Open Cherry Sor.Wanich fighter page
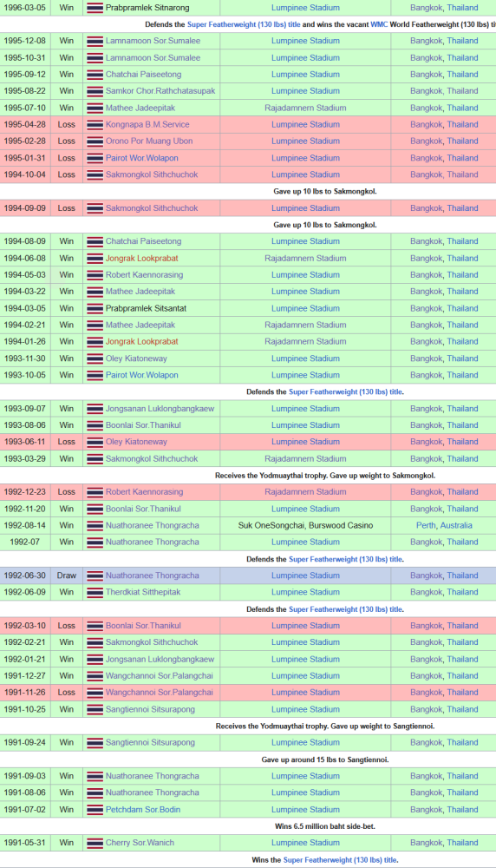Image resolution: width=496 pixels, height=868 pixels. pyautogui.click(x=140, y=843)
